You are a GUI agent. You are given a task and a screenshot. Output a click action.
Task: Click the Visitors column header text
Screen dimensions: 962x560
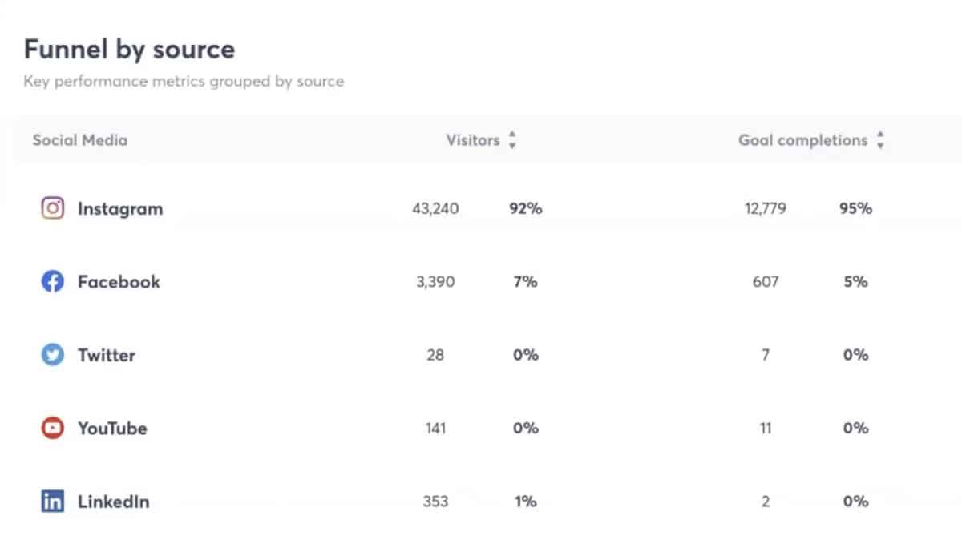(472, 140)
